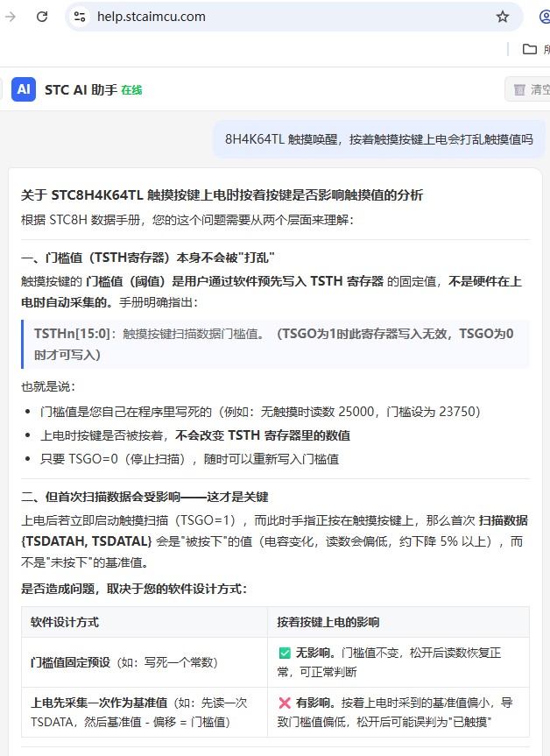
Task: Click the green 在线 status label
Action: point(131,90)
